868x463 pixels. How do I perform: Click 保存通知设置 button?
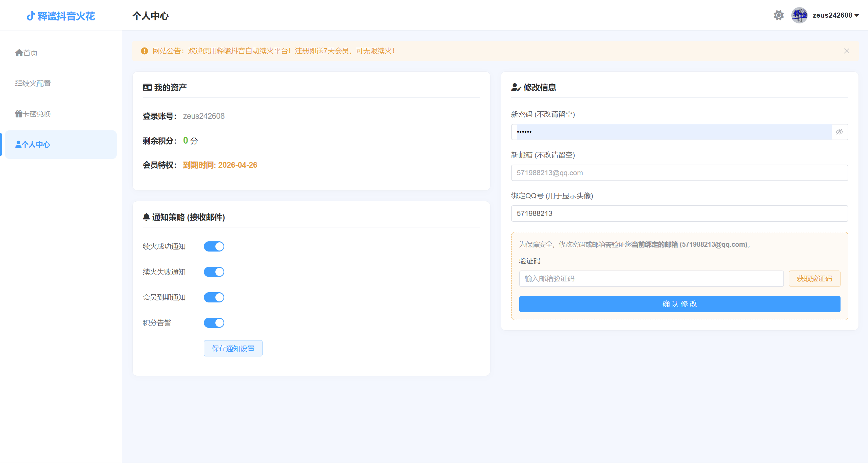233,348
